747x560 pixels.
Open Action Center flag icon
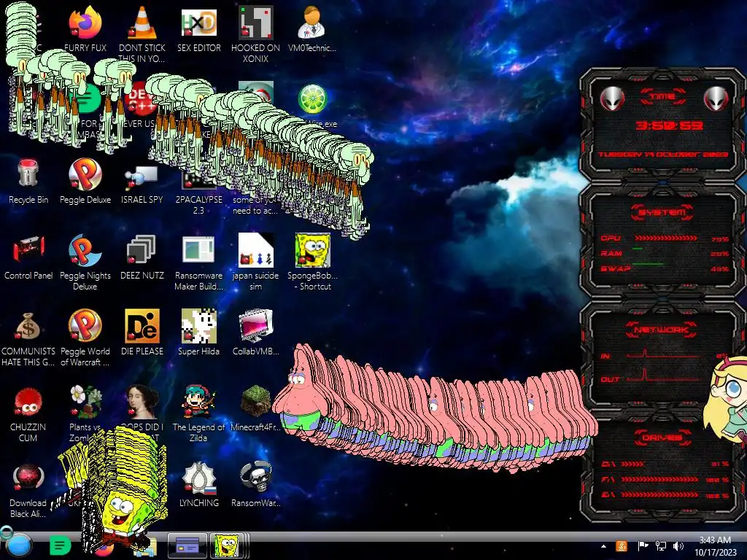[x=643, y=546]
